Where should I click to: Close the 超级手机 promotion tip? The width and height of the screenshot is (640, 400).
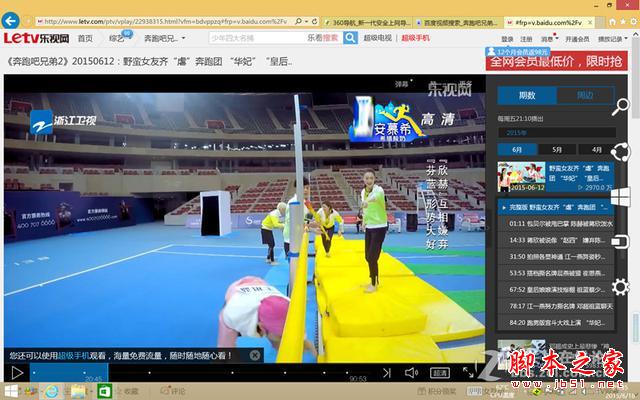pyautogui.click(x=255, y=355)
